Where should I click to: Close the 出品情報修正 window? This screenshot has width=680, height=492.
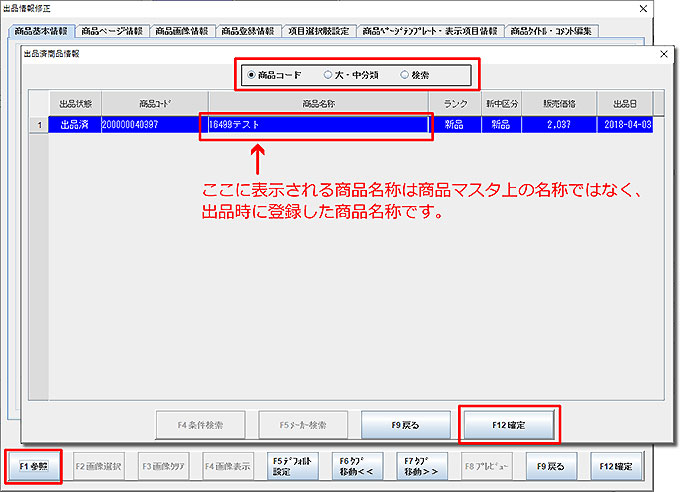[644, 9]
